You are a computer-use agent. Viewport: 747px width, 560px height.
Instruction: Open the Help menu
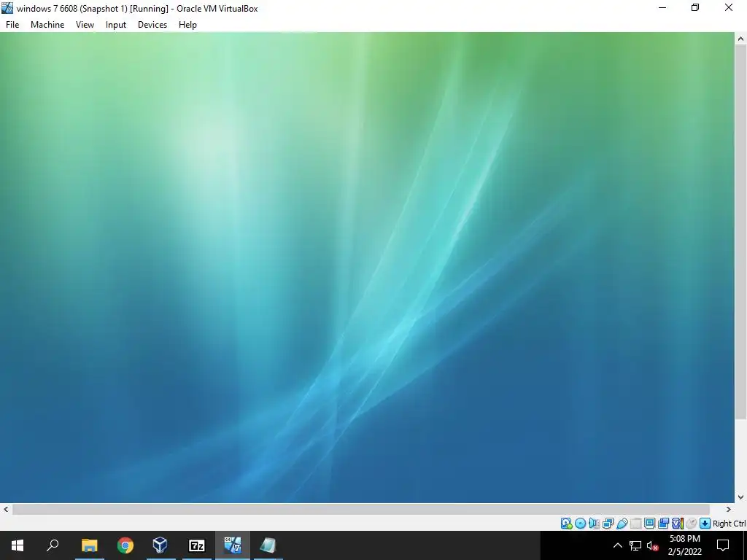[187, 25]
